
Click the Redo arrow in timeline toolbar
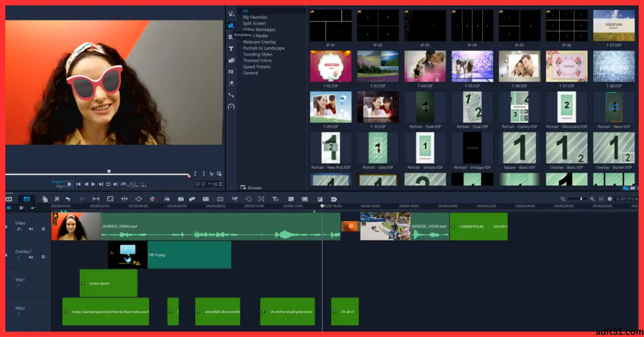point(82,199)
